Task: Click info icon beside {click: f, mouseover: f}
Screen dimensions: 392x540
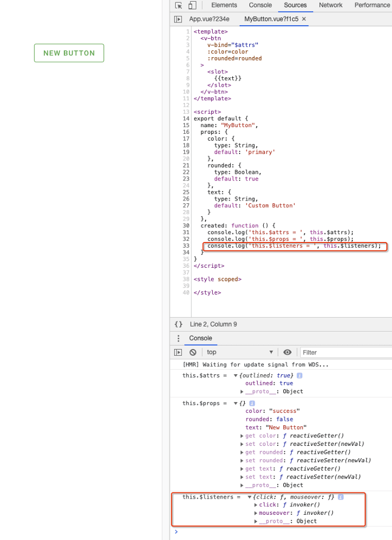Action: coord(340,497)
